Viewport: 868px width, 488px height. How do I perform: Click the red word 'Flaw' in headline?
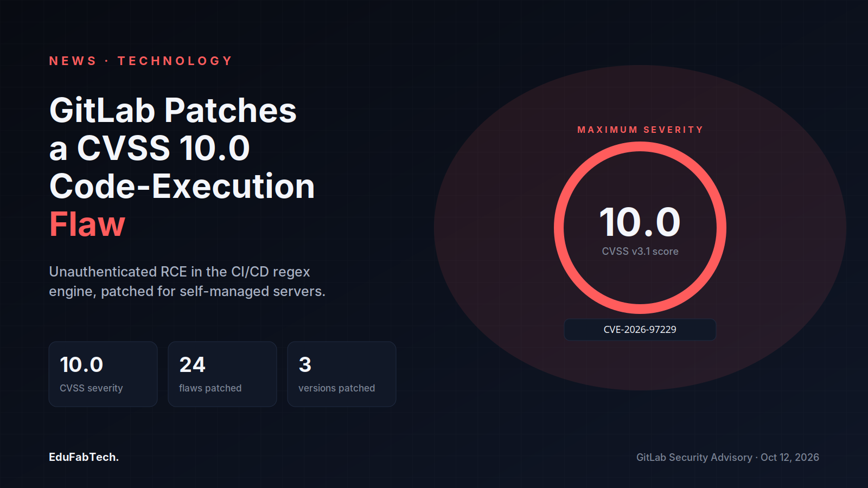[x=87, y=224]
